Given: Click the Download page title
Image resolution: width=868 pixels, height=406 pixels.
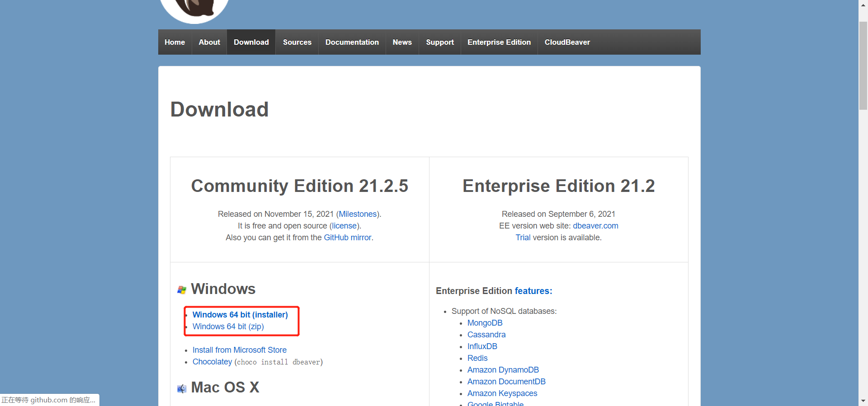Looking at the screenshot, I should point(219,109).
